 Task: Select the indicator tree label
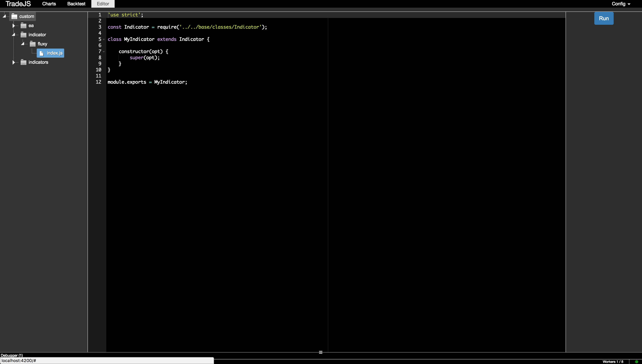point(37,35)
